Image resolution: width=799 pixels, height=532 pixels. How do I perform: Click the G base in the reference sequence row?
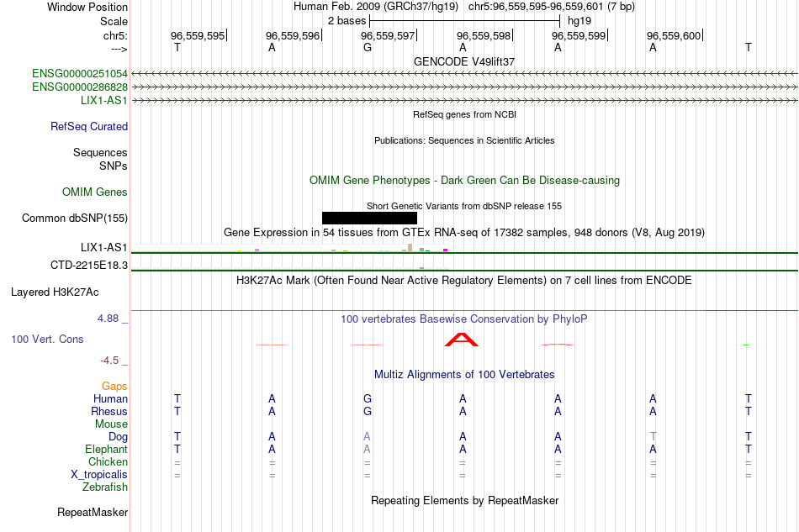pyautogui.click(x=368, y=47)
